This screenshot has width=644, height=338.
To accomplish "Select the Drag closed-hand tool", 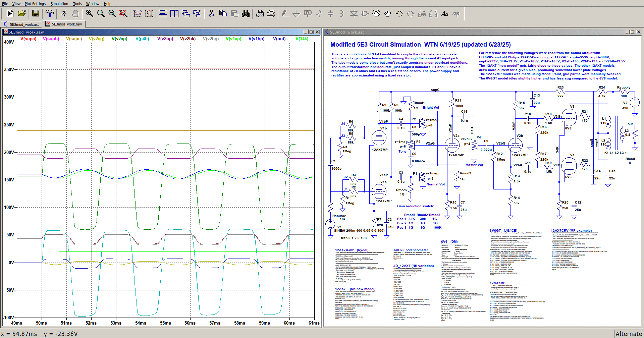I will tap(388, 13).
